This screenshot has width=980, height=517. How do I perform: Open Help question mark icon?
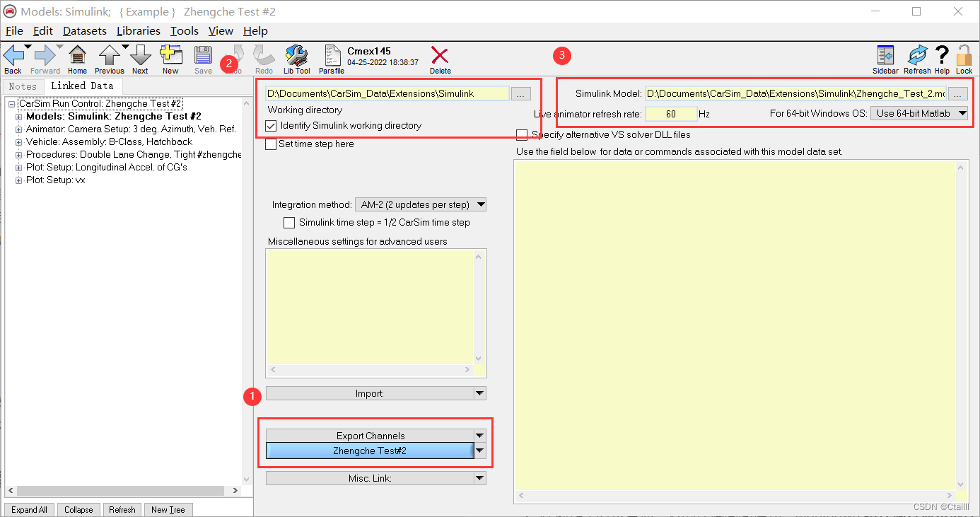click(942, 55)
